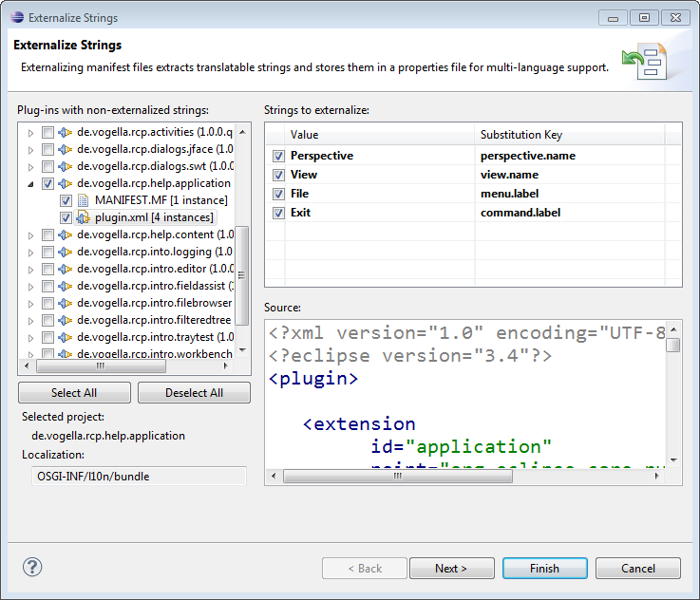Uncheck the View string checkbox
The image size is (700, 600).
pyautogui.click(x=278, y=175)
